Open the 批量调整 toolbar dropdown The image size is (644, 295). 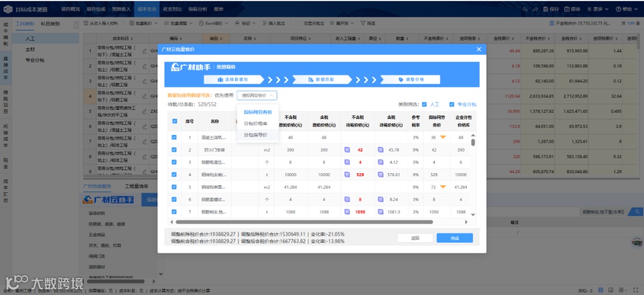[x=179, y=23]
